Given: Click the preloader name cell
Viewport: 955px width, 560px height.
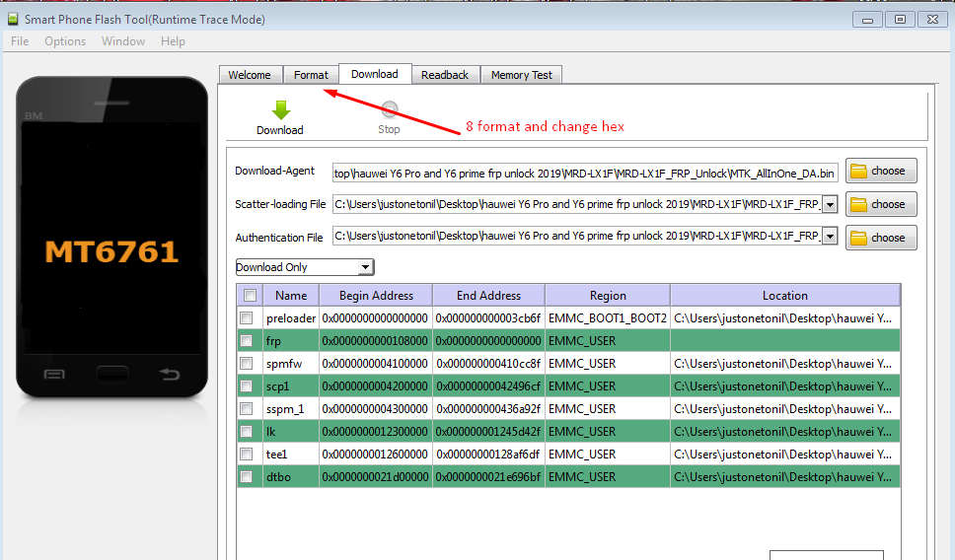Looking at the screenshot, I should pos(291,318).
